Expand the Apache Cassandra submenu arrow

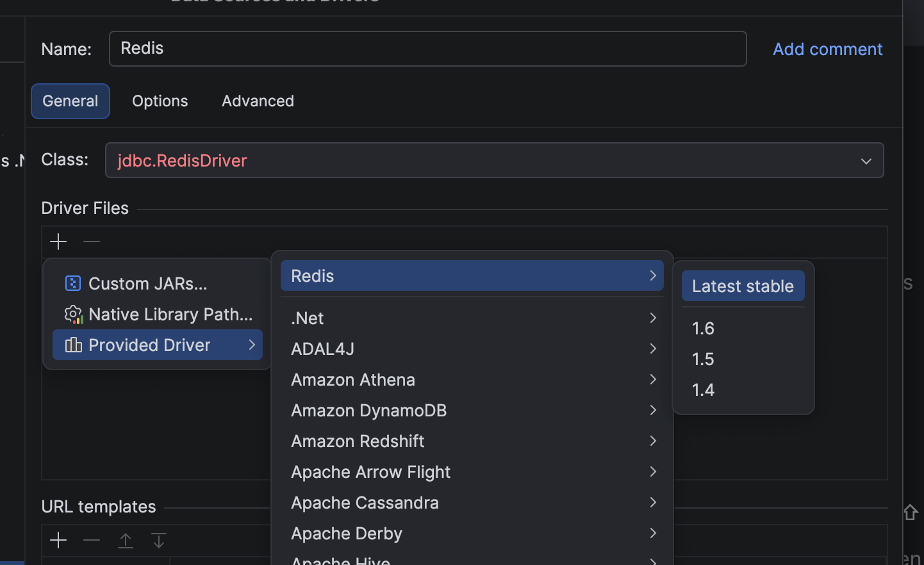pyautogui.click(x=653, y=502)
